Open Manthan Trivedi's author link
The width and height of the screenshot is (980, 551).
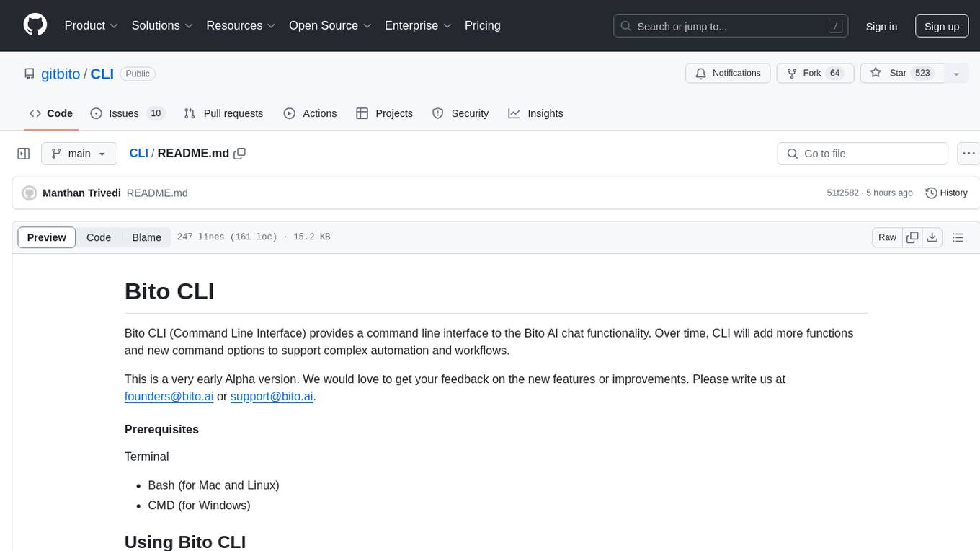point(81,193)
